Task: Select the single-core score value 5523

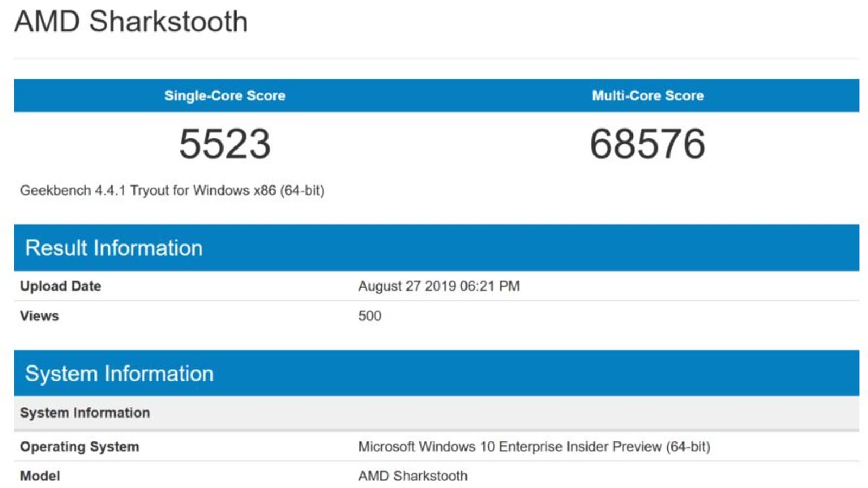Action: (225, 144)
